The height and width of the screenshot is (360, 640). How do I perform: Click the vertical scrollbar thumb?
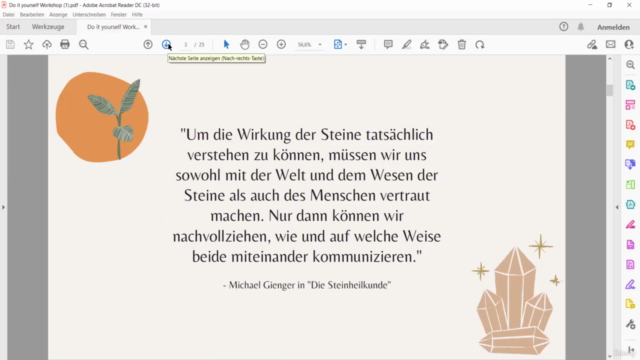610,90
